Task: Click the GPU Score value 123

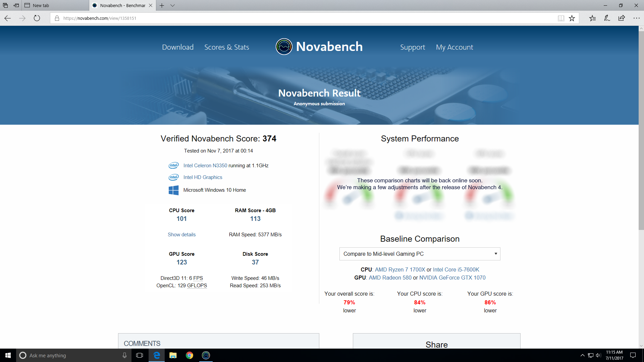Action: click(x=181, y=262)
